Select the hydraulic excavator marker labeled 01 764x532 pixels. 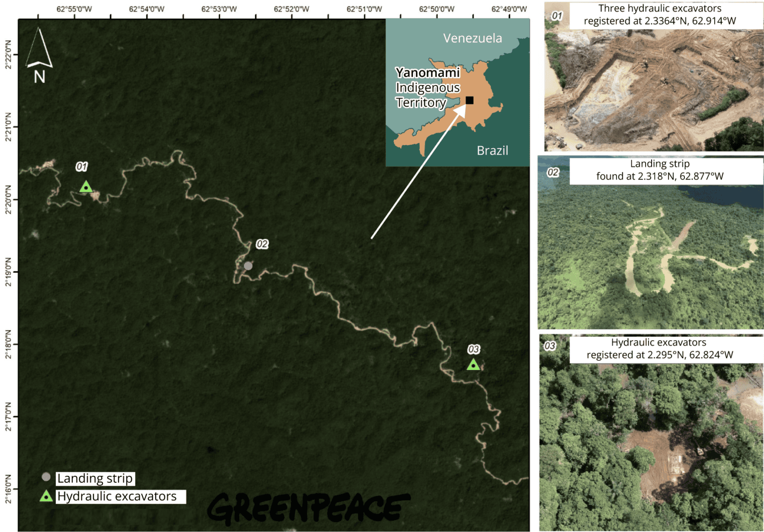coord(86,186)
